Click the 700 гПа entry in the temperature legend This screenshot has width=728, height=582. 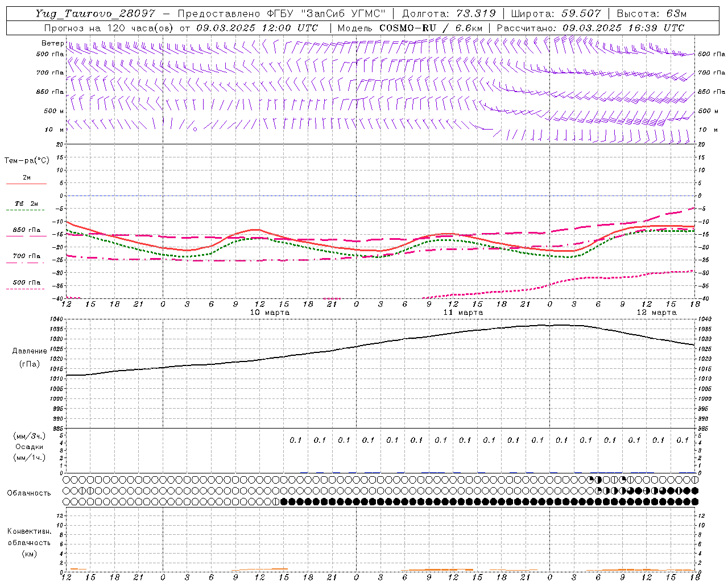click(x=27, y=256)
